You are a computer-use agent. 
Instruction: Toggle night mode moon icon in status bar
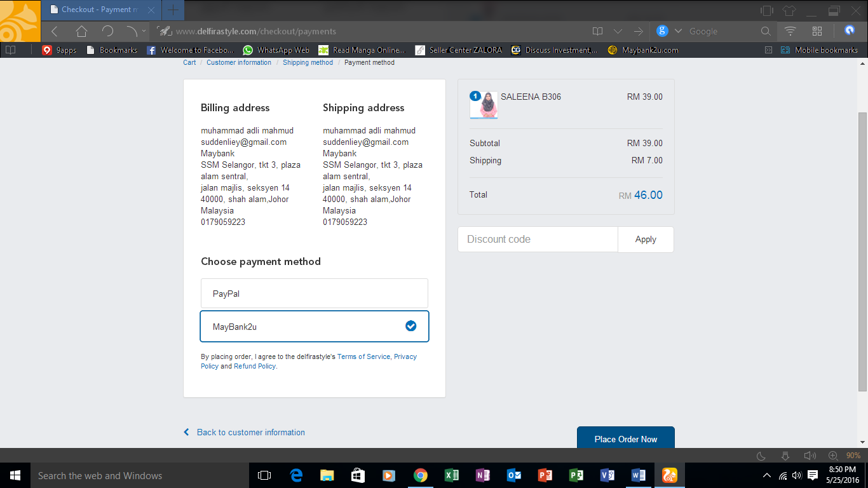(761, 456)
